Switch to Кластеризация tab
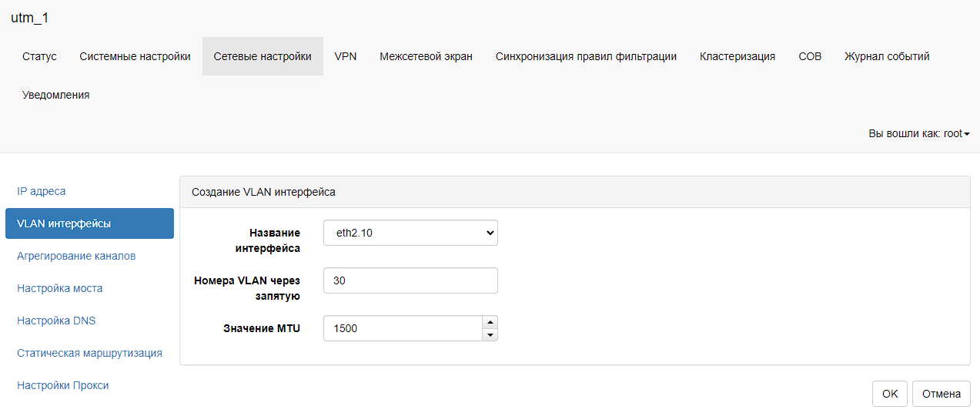The image size is (980, 413). [x=737, y=56]
